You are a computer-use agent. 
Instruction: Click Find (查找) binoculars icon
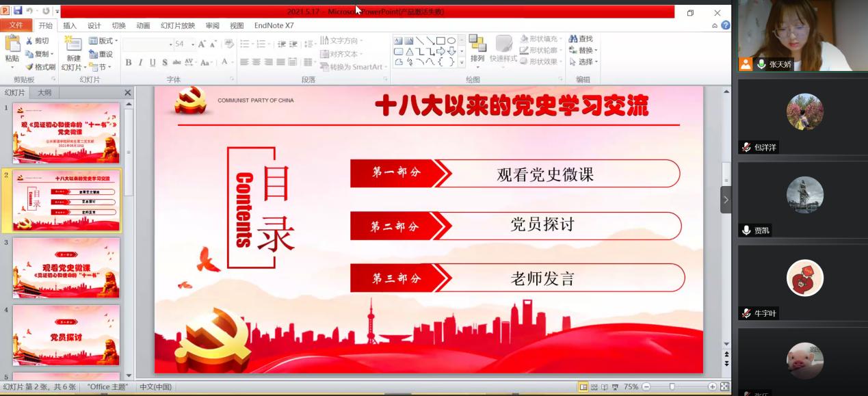click(573, 39)
